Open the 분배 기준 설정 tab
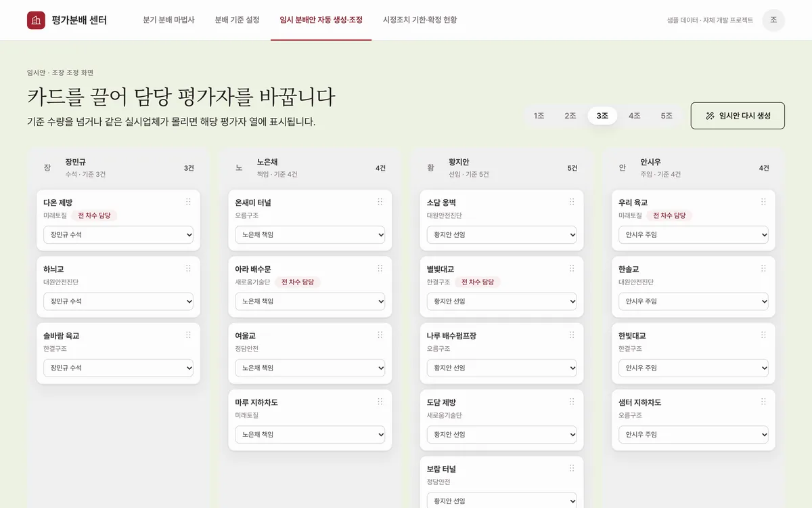The image size is (812, 508). [x=237, y=20]
